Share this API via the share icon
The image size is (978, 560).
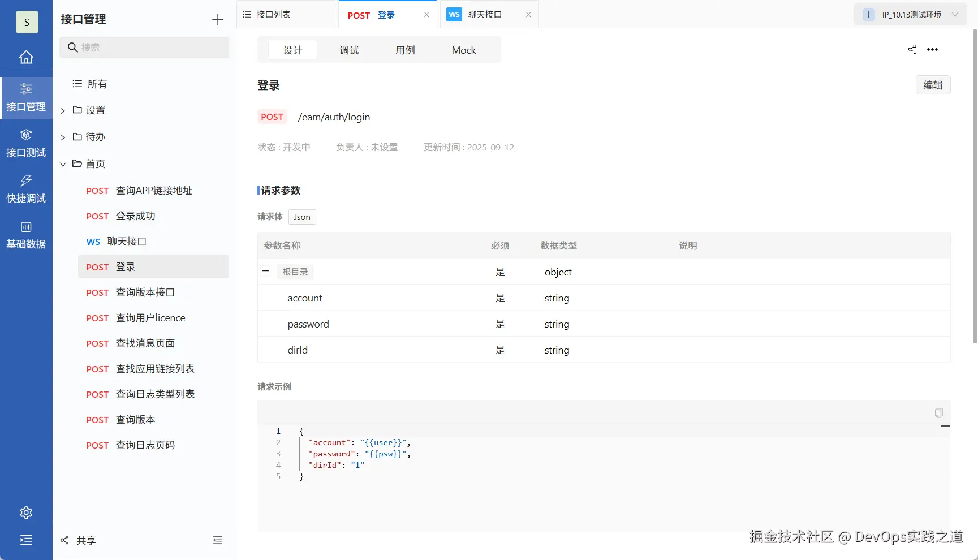coord(912,49)
